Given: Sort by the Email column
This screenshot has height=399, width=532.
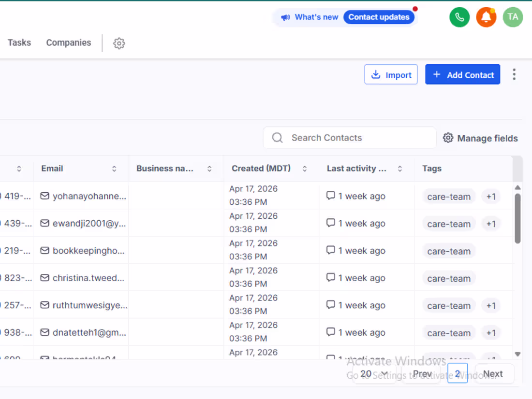Looking at the screenshot, I should coord(114,169).
